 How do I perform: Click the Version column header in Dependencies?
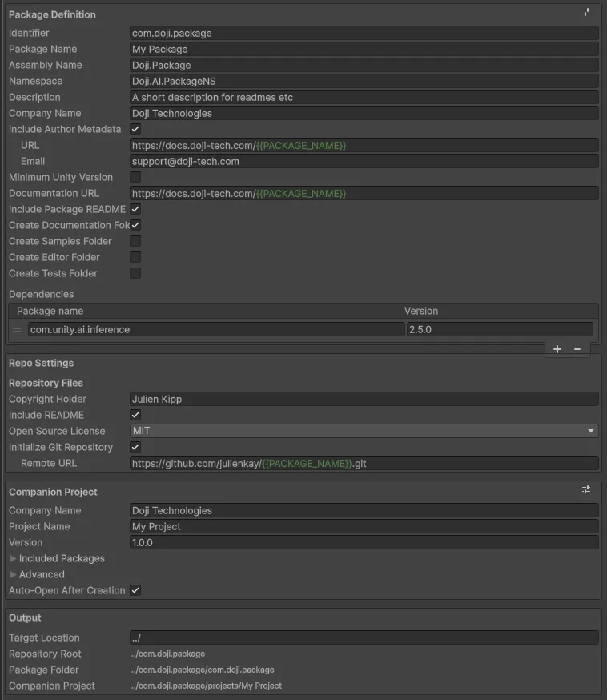click(421, 312)
